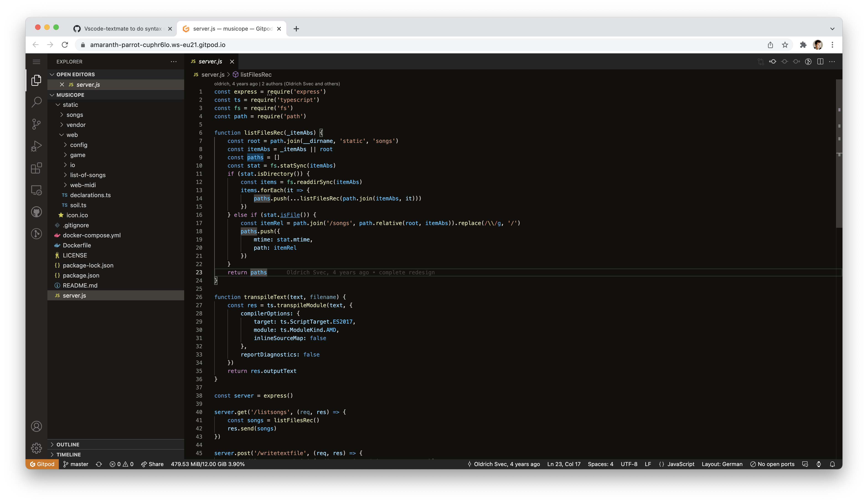868x503 pixels.
Task: Split the editor using the toolbar icon
Action: (x=820, y=61)
